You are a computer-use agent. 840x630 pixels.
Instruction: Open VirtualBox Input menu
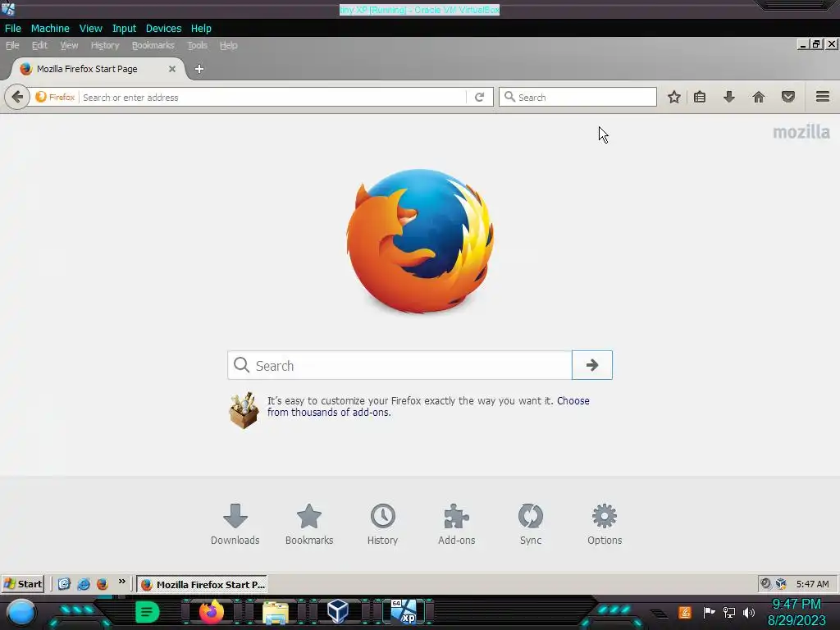124,29
